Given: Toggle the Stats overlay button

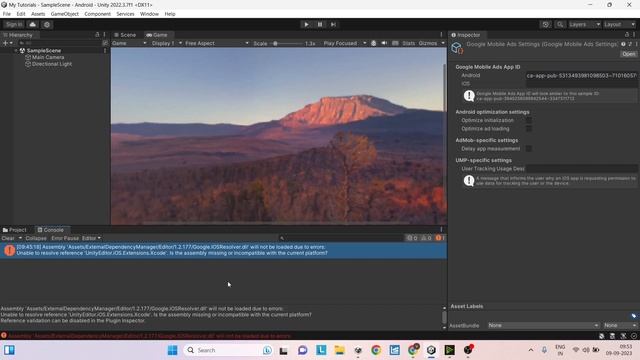Looking at the screenshot, I should (x=408, y=43).
